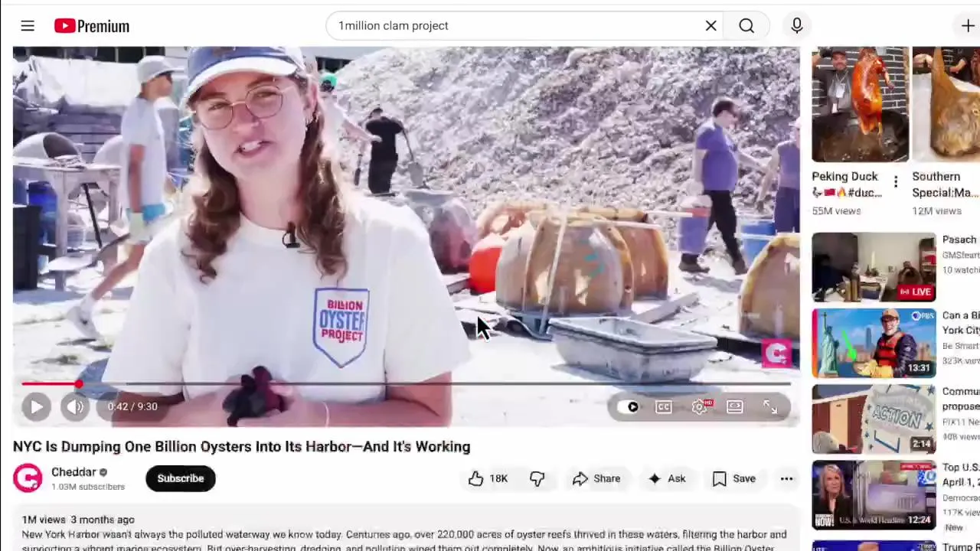Click the search magnifier button

[746, 26]
